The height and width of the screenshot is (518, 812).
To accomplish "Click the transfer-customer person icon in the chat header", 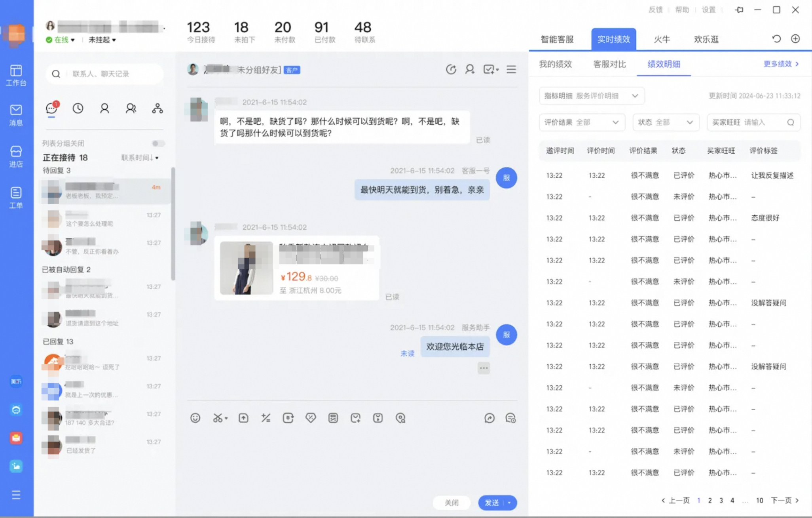I will point(470,69).
